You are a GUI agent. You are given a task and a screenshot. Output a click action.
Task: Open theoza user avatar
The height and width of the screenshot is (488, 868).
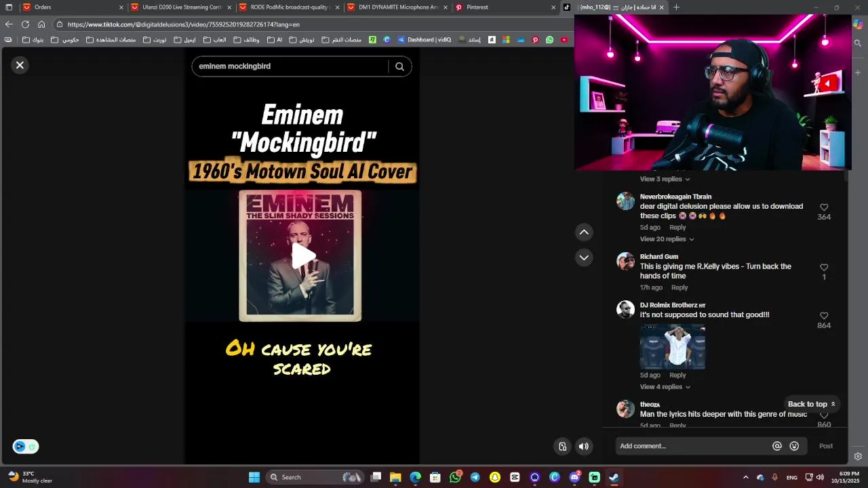625,409
